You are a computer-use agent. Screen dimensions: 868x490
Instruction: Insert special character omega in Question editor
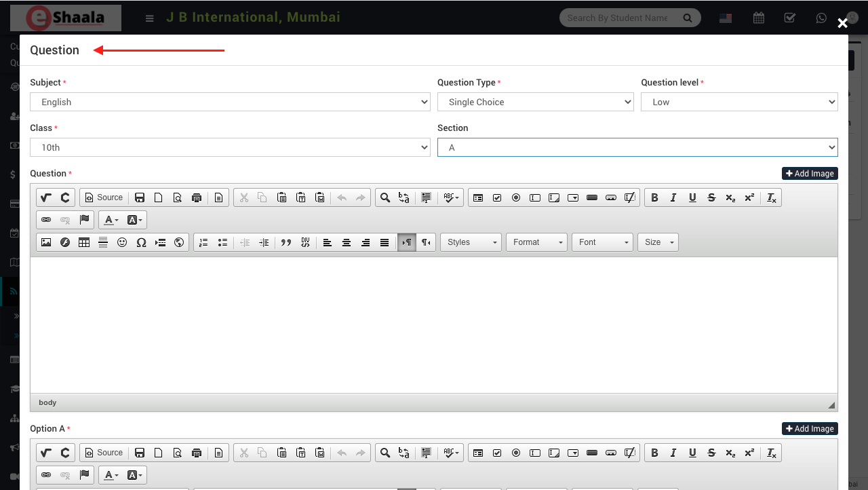(141, 242)
